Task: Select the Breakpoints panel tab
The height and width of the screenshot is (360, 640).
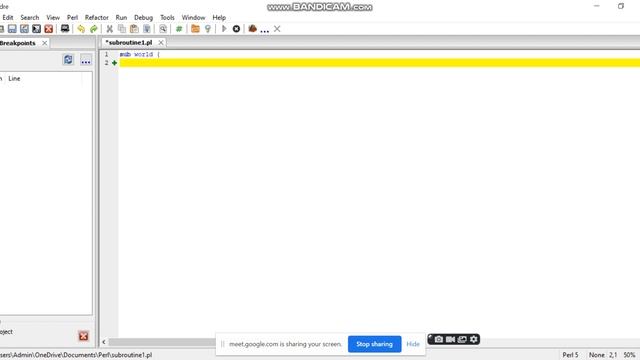Action: (x=18, y=43)
